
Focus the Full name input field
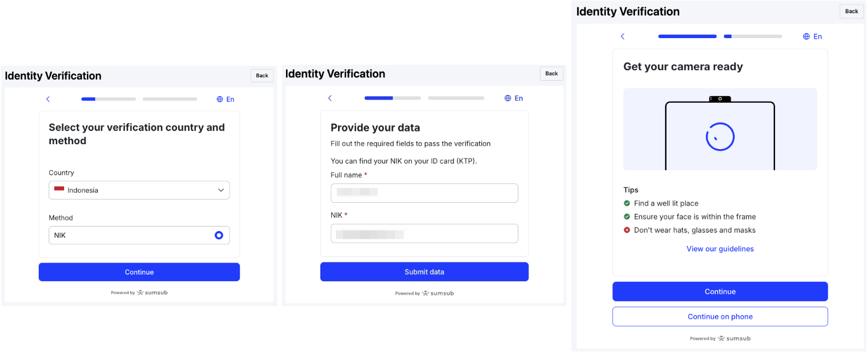(424, 193)
